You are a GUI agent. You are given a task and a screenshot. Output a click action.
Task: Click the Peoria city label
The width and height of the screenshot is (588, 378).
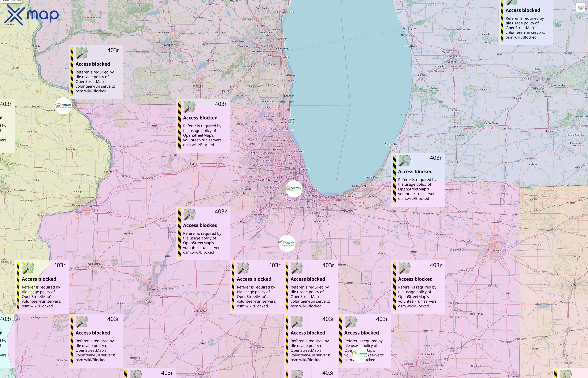click(154, 289)
